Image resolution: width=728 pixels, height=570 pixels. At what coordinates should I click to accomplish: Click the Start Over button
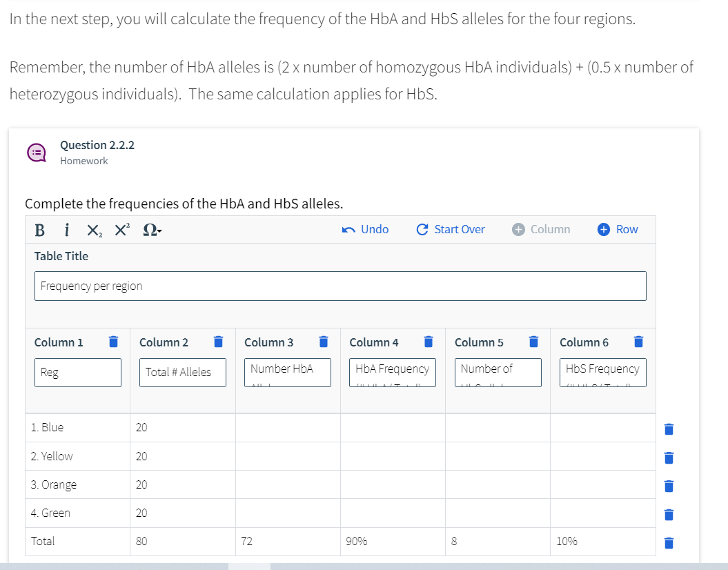click(451, 229)
